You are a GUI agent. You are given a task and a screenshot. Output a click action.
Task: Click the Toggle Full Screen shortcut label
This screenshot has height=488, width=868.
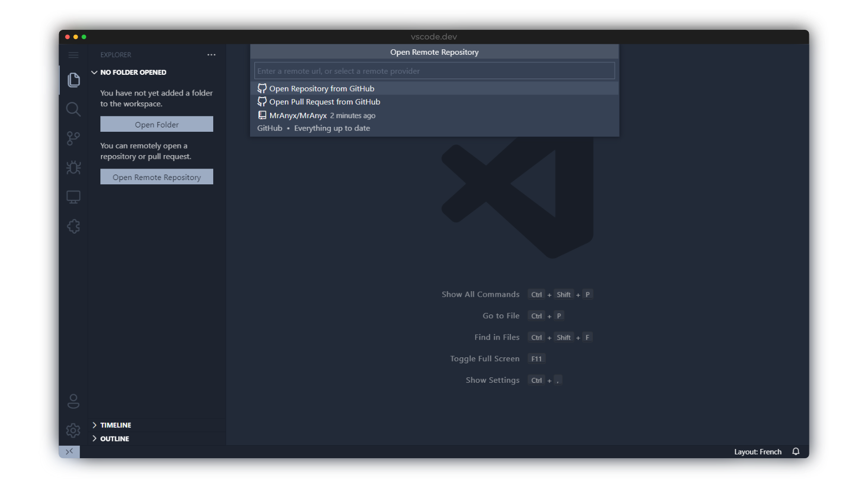tap(485, 358)
